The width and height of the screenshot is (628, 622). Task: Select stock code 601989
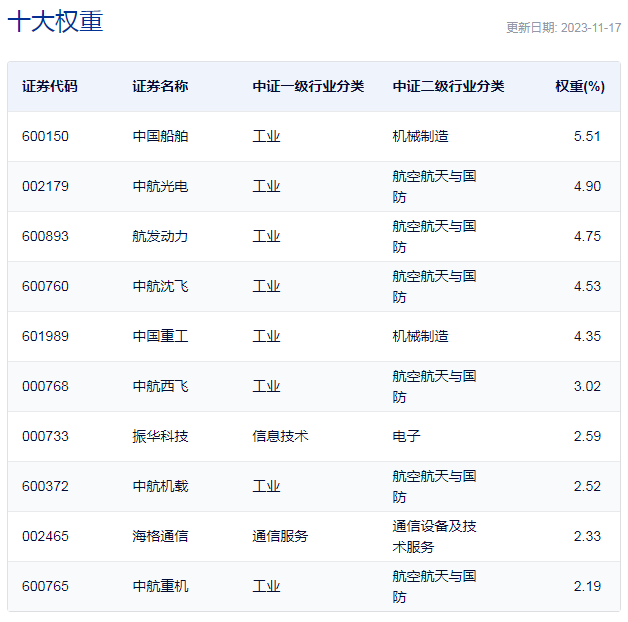click(x=45, y=336)
